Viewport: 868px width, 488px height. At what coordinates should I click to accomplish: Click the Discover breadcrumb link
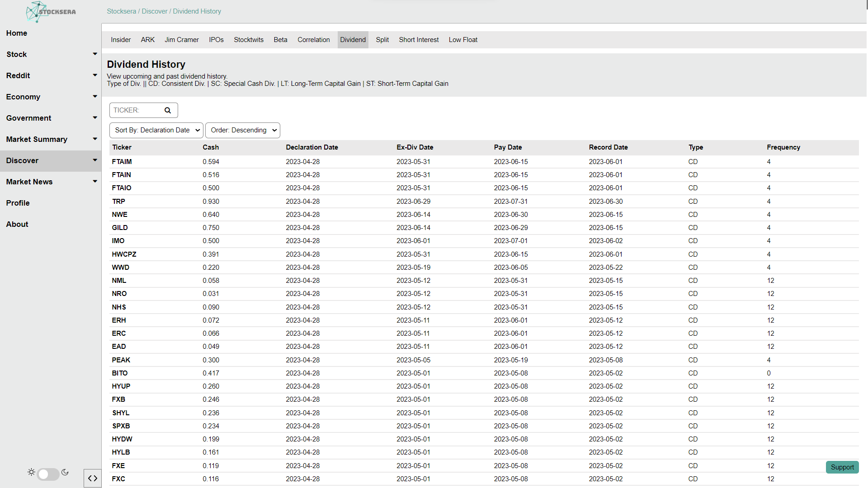pyautogui.click(x=154, y=11)
